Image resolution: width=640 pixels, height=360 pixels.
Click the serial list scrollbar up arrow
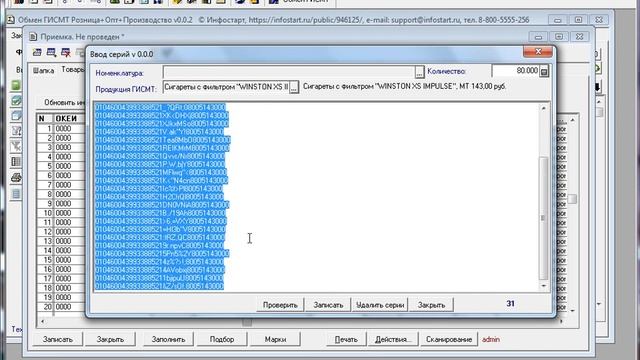coord(543,108)
